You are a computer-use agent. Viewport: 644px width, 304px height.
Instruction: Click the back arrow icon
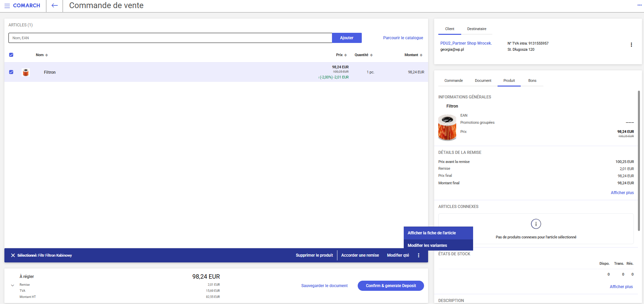[x=54, y=6]
